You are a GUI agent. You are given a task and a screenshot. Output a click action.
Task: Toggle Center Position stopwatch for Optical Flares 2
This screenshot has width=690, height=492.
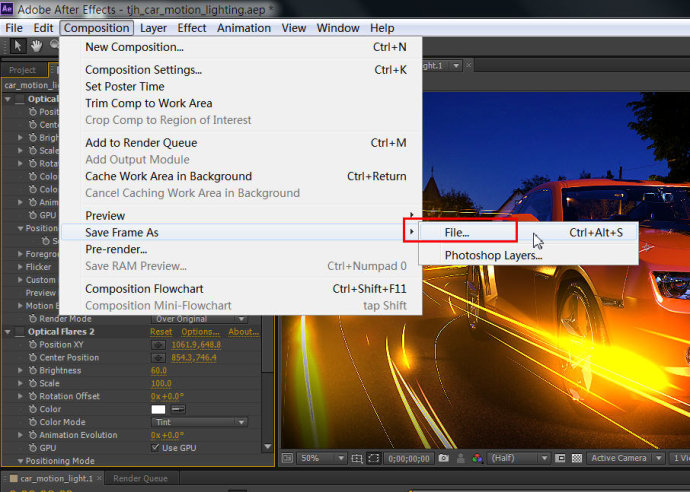33,357
